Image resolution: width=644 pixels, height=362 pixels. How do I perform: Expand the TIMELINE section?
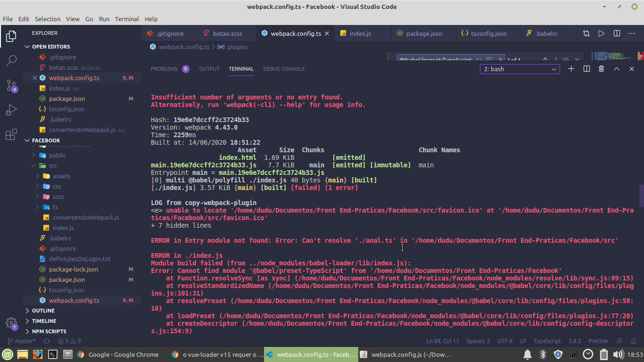tap(44, 321)
